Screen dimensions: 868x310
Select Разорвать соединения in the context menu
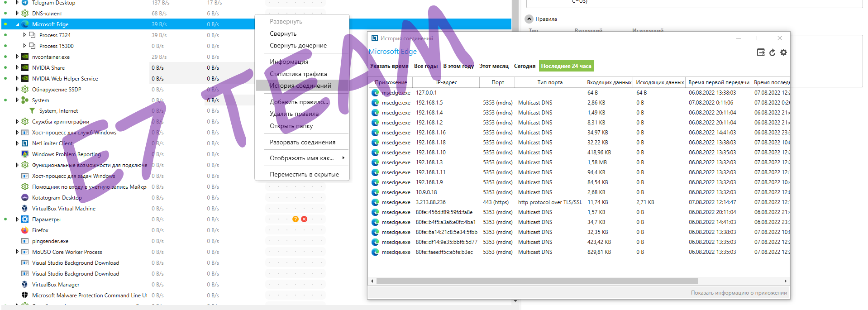302,142
